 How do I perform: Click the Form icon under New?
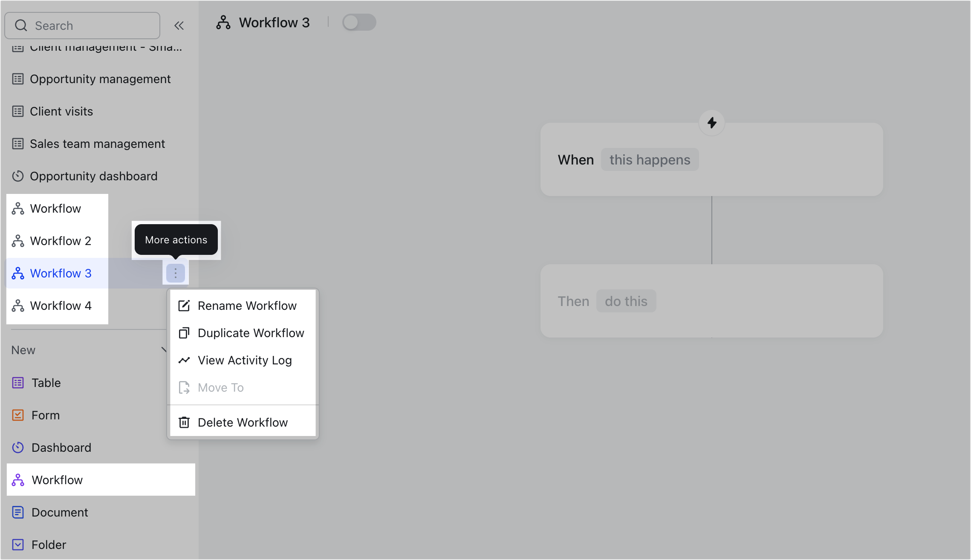click(17, 415)
